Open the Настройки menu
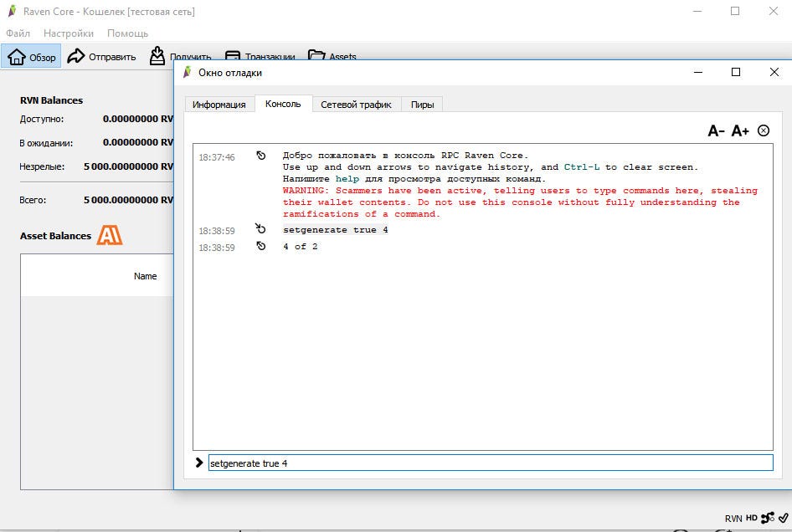This screenshot has height=532, width=792. (x=68, y=33)
